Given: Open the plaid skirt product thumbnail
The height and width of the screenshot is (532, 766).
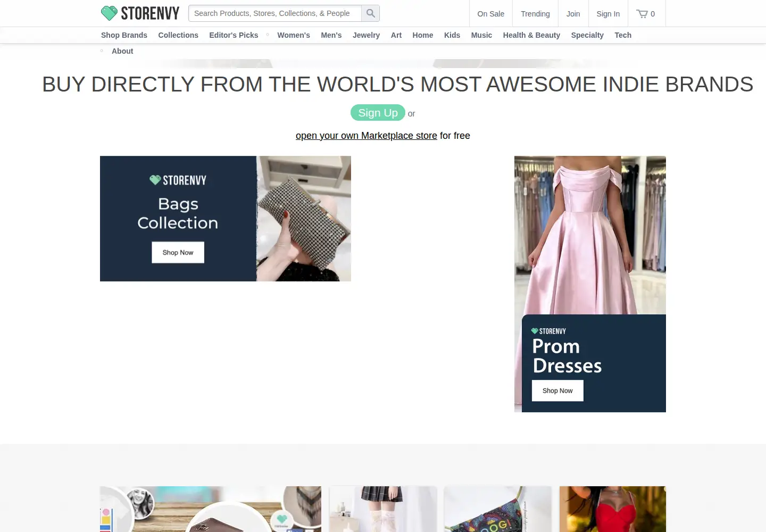Looking at the screenshot, I should pos(383,509).
